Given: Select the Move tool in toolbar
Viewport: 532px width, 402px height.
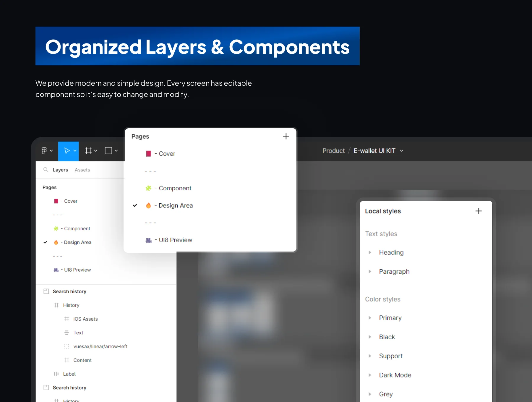Looking at the screenshot, I should 67,151.
